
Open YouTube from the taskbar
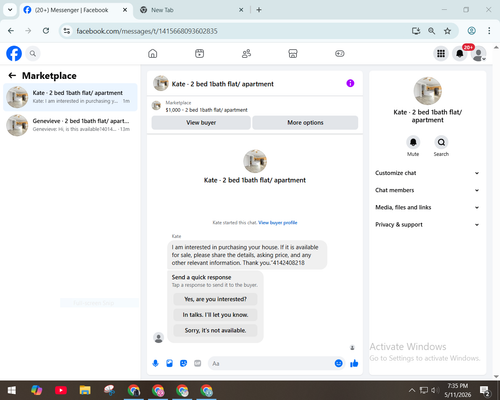(x=61, y=390)
